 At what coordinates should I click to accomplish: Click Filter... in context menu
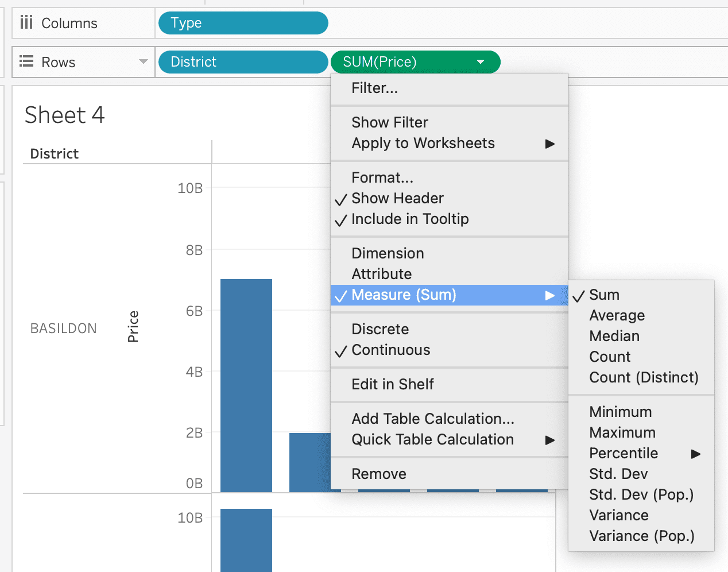click(x=374, y=88)
